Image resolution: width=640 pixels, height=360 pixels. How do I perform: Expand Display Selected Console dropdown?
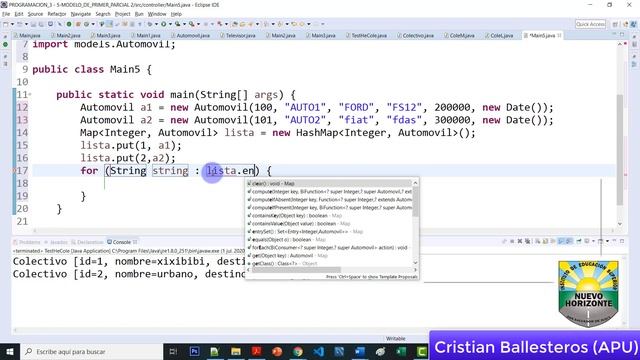point(593,242)
